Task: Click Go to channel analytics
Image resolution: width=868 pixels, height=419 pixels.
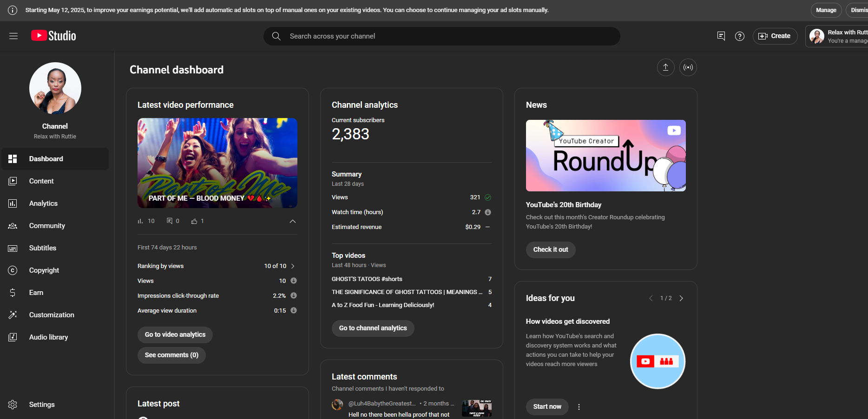Action: pyautogui.click(x=373, y=328)
